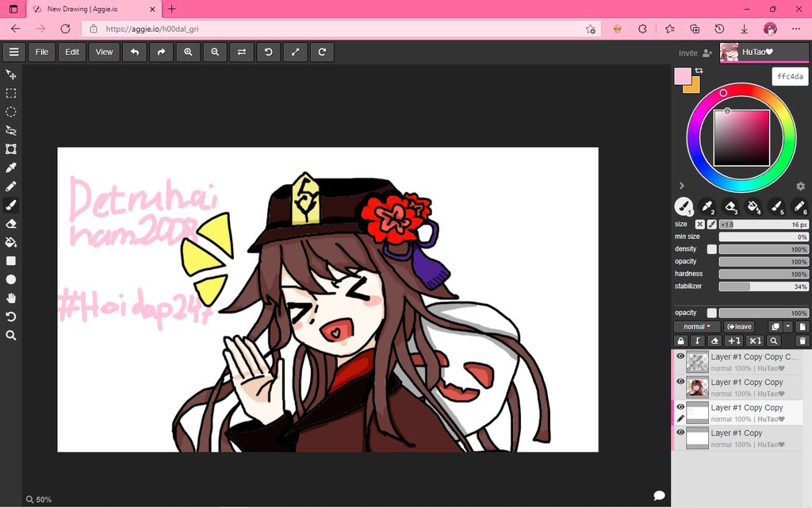The image size is (812, 508).
Task: Toggle the density pressure checkbox
Action: (712, 249)
